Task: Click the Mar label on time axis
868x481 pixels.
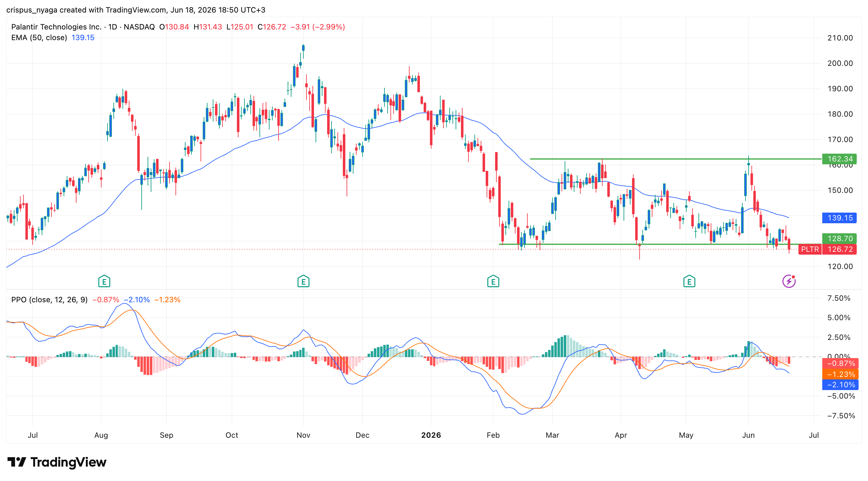Action: tap(552, 435)
